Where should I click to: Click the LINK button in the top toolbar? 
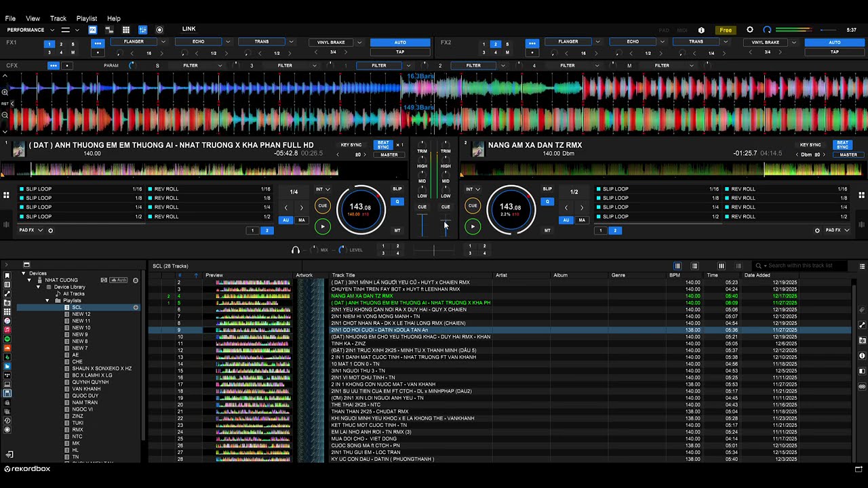tap(189, 29)
